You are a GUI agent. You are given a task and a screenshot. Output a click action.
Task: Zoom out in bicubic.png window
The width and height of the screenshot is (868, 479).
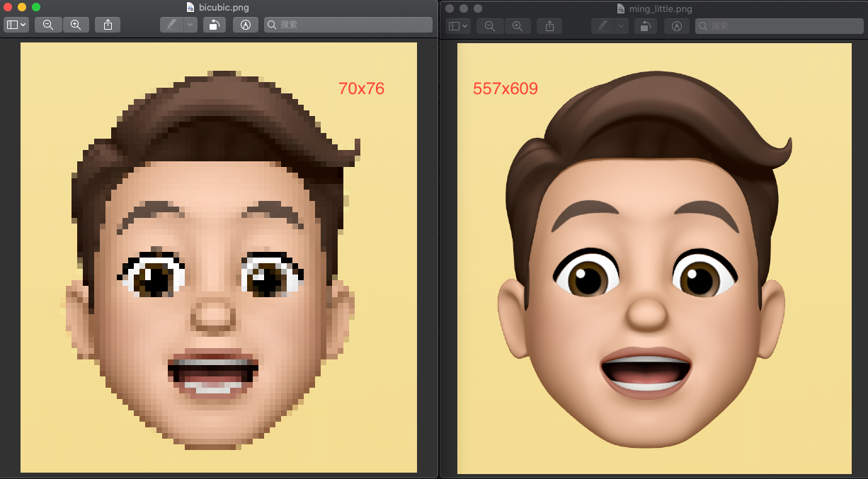(48, 25)
